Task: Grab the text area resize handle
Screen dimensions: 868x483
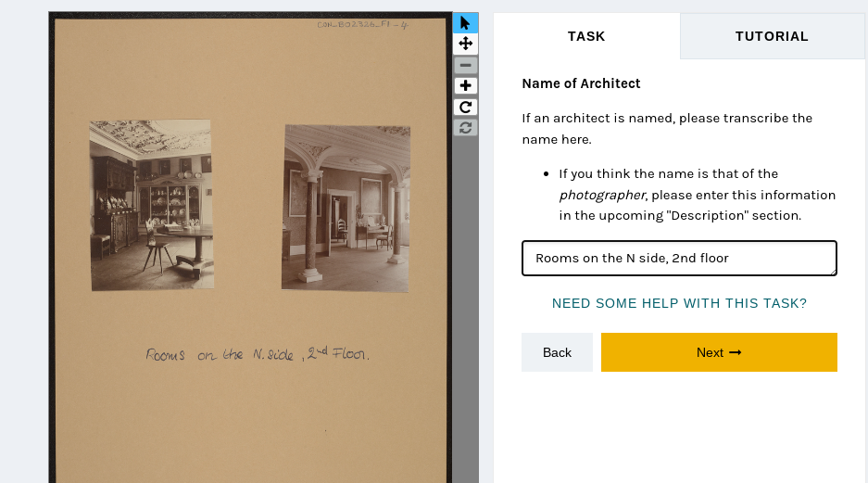Action: pos(833,272)
